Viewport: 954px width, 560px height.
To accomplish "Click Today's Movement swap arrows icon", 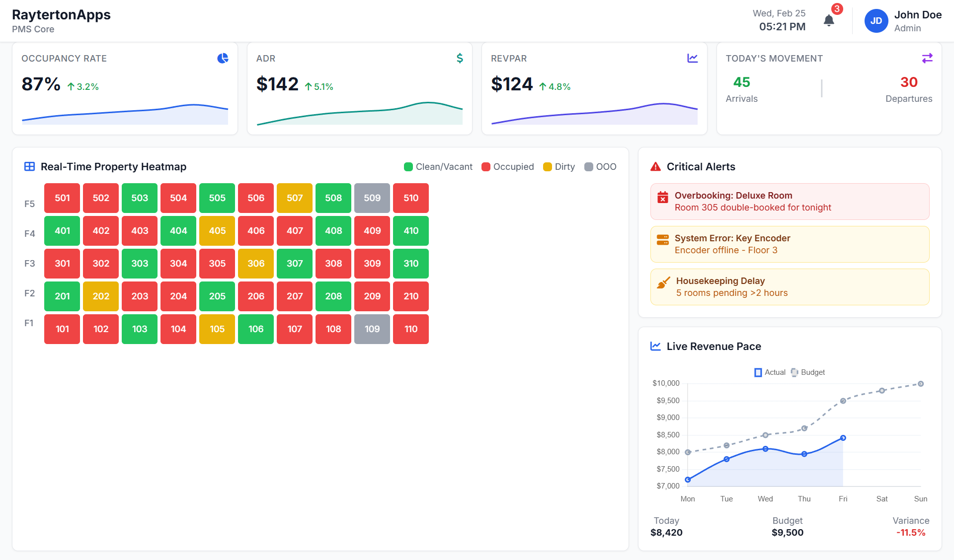I will coord(927,58).
